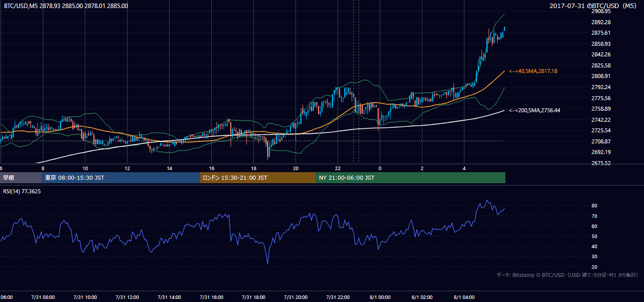Click the 8/1 02:00 time label
The height and width of the screenshot is (302, 644).
tap(422, 297)
